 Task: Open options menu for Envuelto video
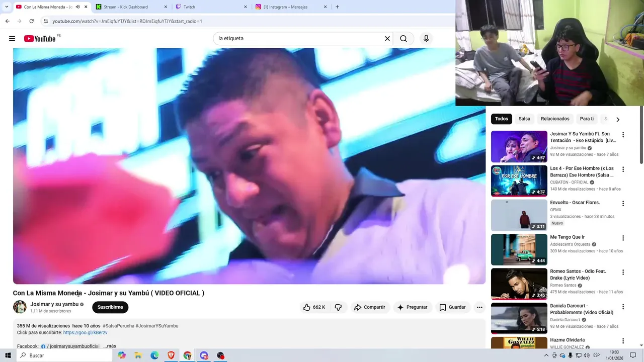623,204
